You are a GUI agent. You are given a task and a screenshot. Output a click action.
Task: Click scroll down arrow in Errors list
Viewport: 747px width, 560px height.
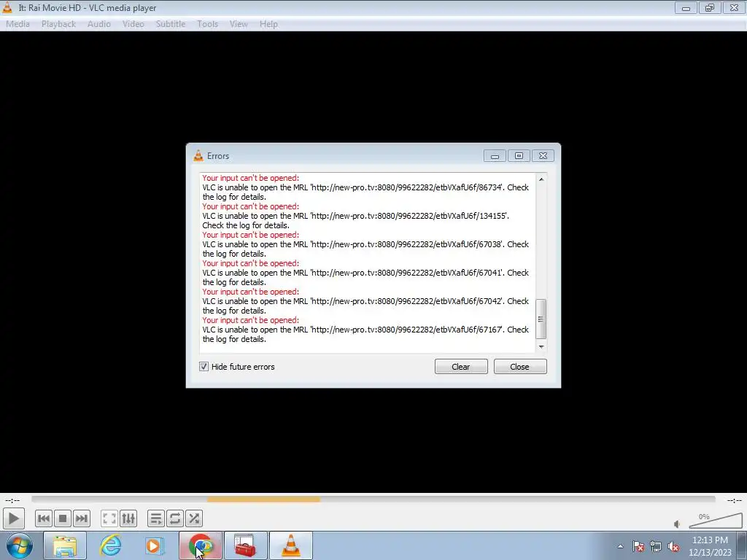541,346
